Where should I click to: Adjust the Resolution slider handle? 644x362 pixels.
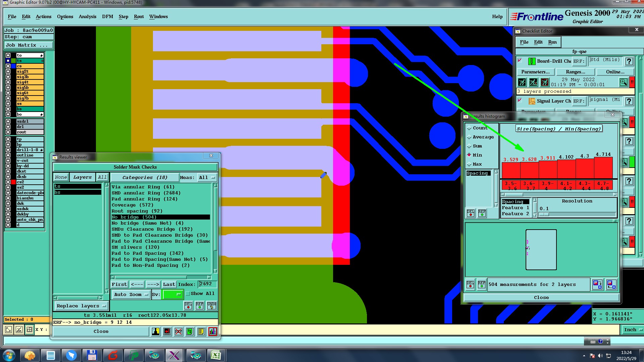pyautogui.click(x=544, y=215)
